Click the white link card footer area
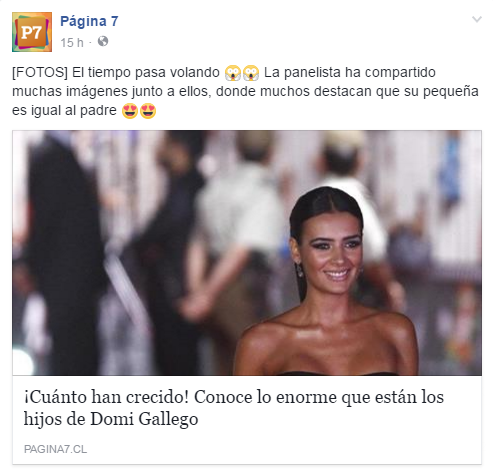This screenshot has height=476, width=493. pos(247,420)
